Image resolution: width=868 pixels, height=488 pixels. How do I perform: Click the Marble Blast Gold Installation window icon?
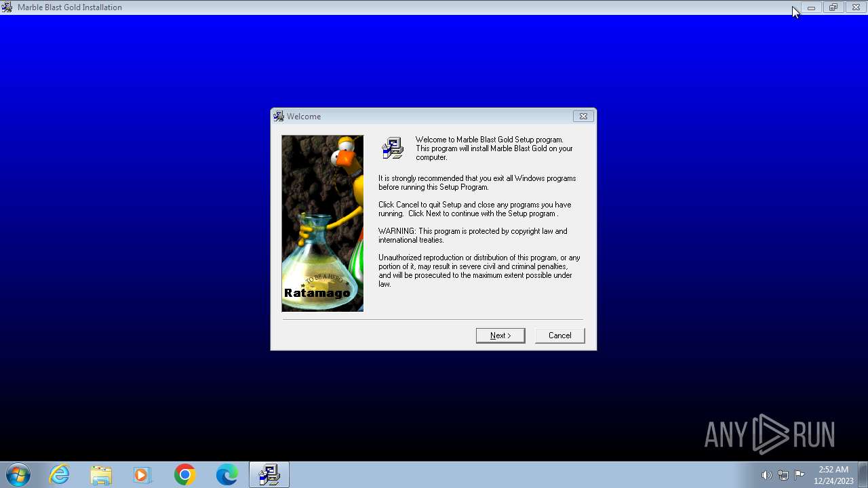[x=7, y=7]
